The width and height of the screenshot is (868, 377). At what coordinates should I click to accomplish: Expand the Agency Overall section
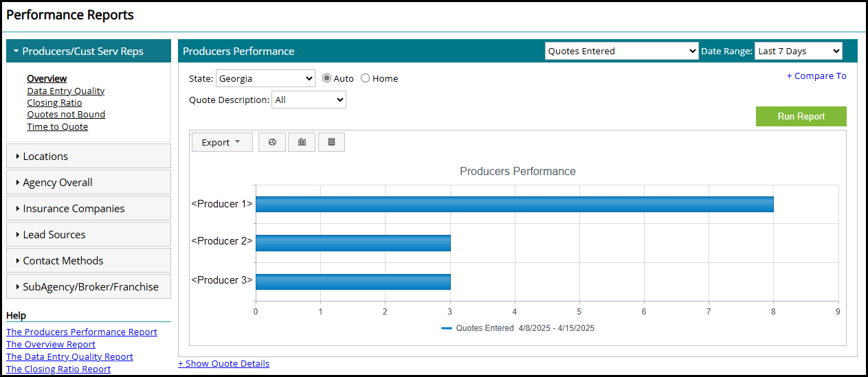89,182
